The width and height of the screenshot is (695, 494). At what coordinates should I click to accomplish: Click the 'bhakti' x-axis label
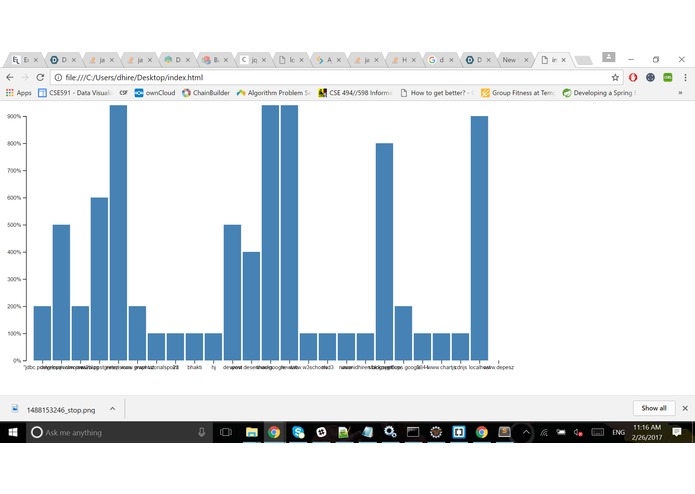coord(195,367)
